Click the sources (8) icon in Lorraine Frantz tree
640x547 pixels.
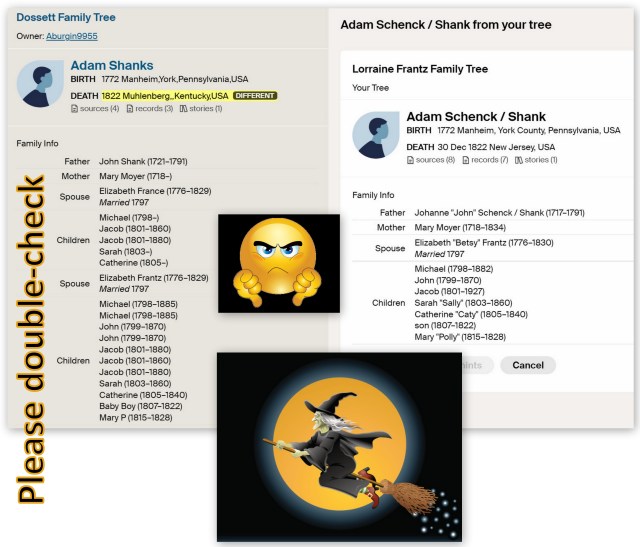pos(411,160)
